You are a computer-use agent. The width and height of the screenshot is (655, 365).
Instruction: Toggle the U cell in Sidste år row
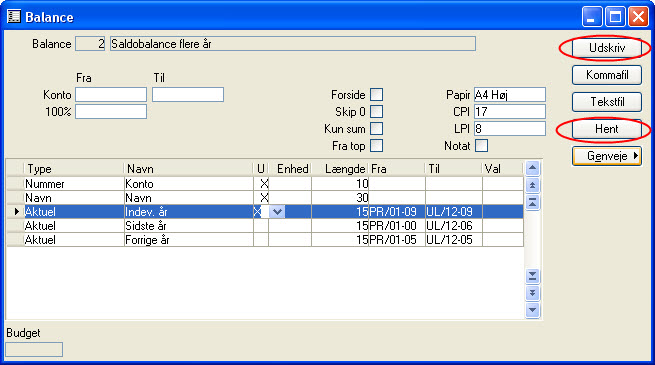tap(261, 226)
